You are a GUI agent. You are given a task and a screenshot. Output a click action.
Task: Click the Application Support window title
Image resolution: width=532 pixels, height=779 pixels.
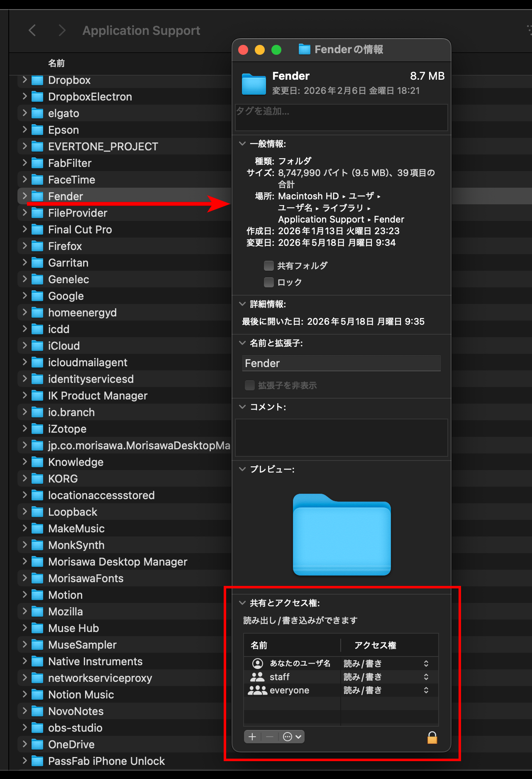point(141,30)
